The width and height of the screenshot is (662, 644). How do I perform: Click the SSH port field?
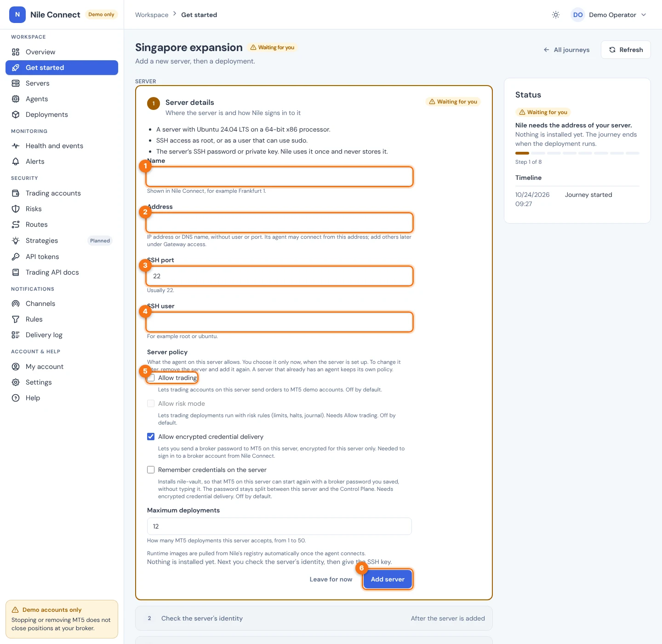280,276
